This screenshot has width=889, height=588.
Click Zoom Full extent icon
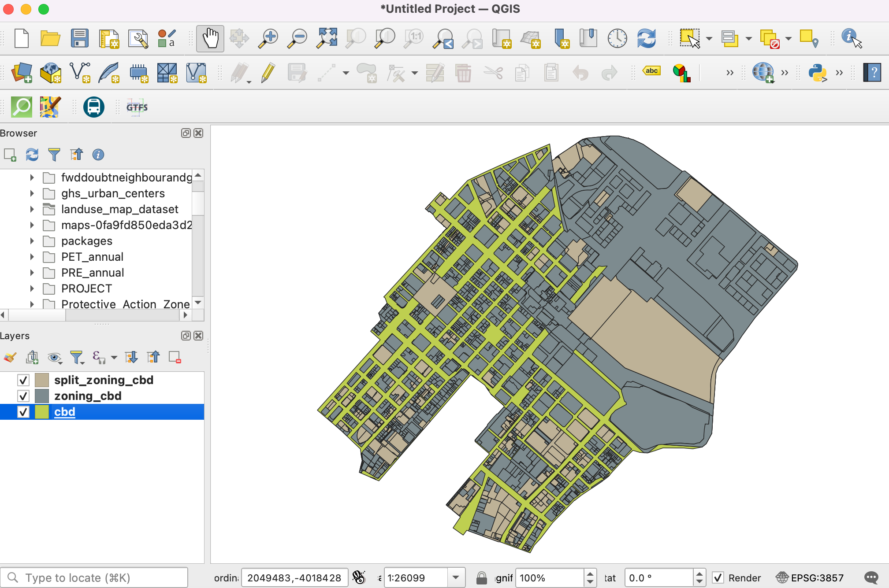[x=327, y=39]
